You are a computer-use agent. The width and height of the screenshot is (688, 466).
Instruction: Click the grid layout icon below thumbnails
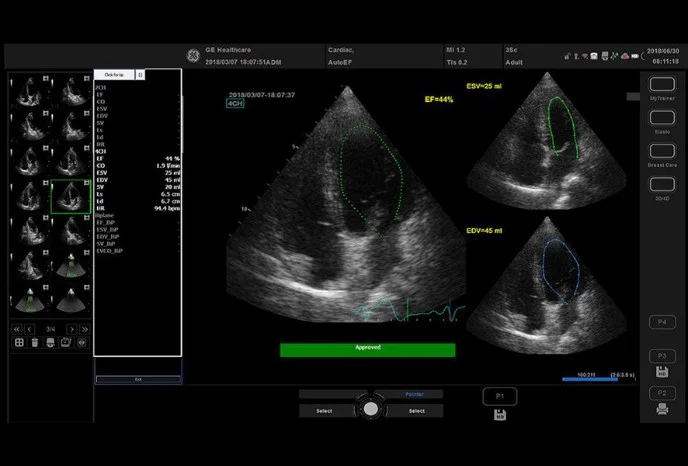coord(18,343)
